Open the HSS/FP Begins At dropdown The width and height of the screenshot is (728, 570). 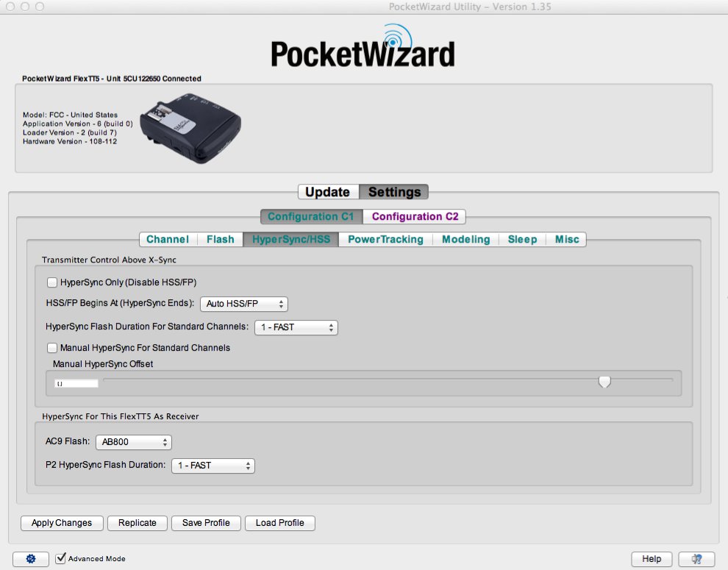click(x=243, y=304)
